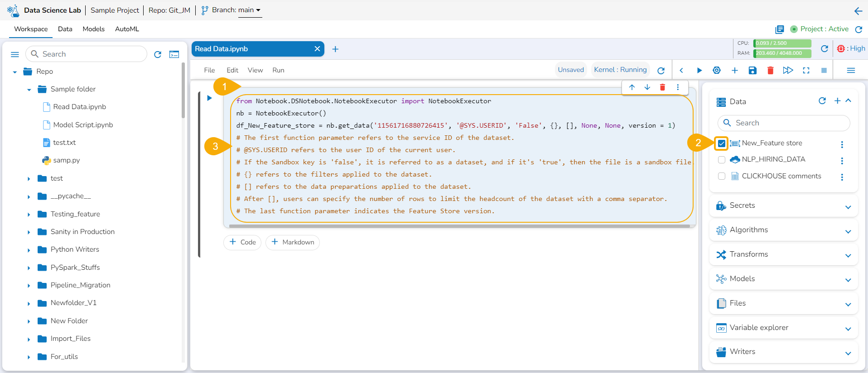Screen dimensions: 868x373
Task: Check the NLP_HIRING_DATA checkbox
Action: coord(722,160)
